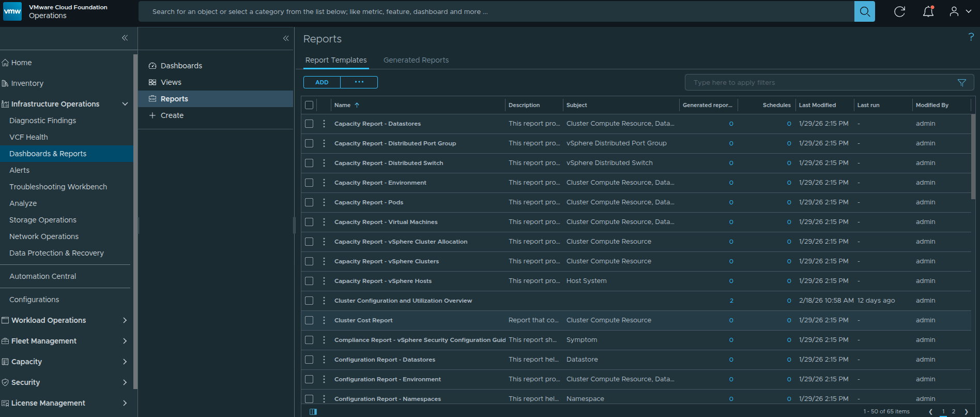Screen dimensions: 980x417
Task: Refresh the page using the refresh icon
Action: coord(899,11)
